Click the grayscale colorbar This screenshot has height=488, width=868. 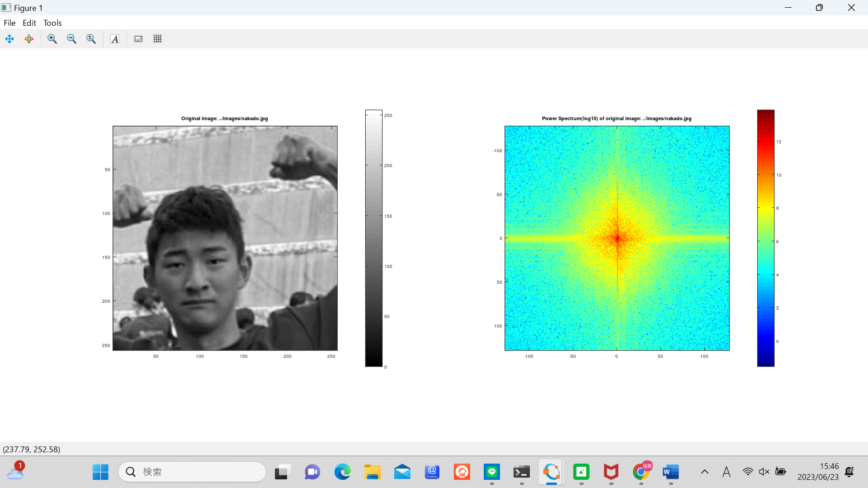[x=374, y=238]
